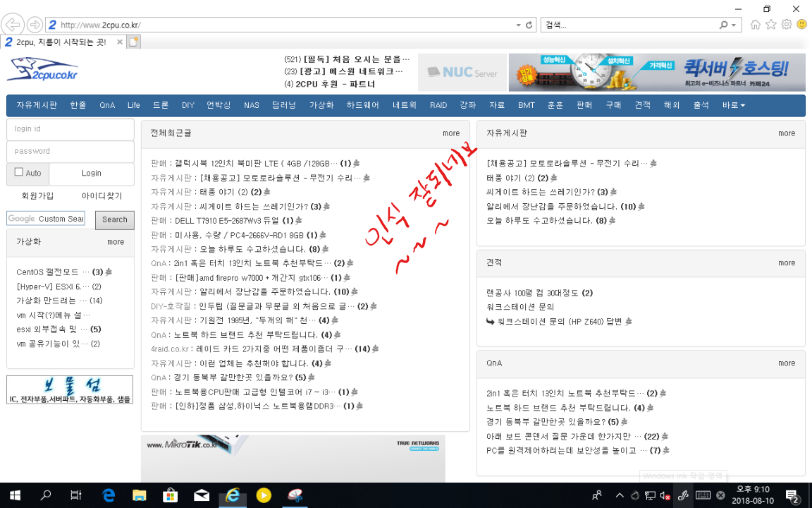Open the muted volume tray icon

[x=665, y=495]
